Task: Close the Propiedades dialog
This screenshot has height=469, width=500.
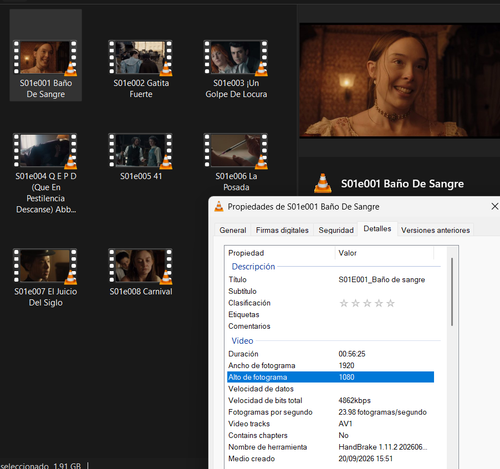Action: (495, 207)
